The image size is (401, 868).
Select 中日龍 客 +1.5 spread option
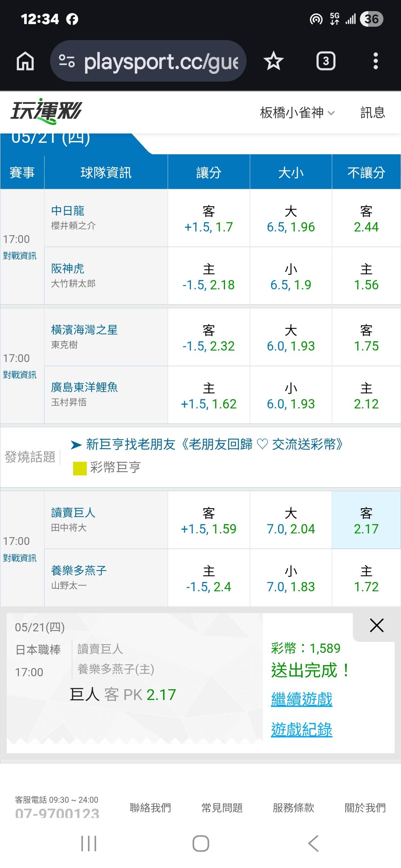coord(209,218)
